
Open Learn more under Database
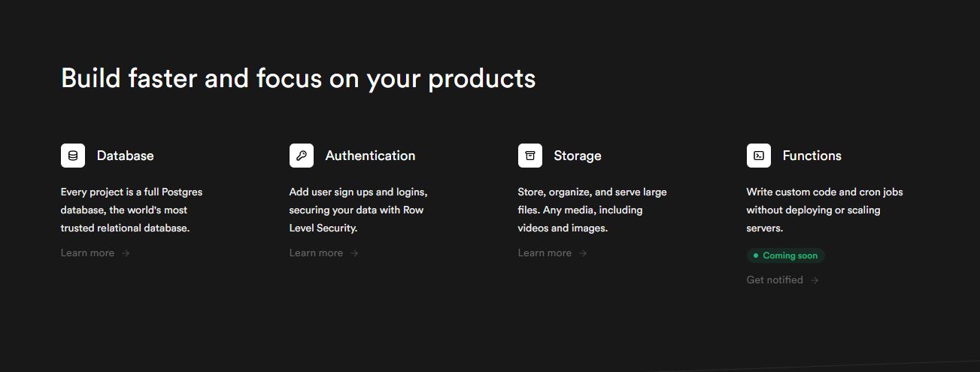[88, 253]
